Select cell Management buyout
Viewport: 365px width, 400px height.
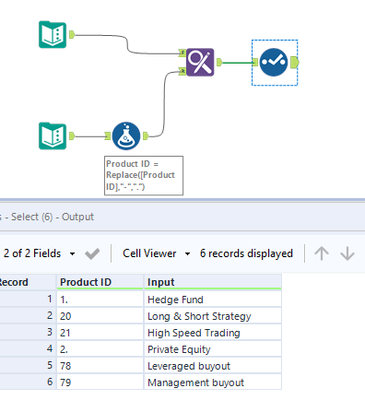213,382
